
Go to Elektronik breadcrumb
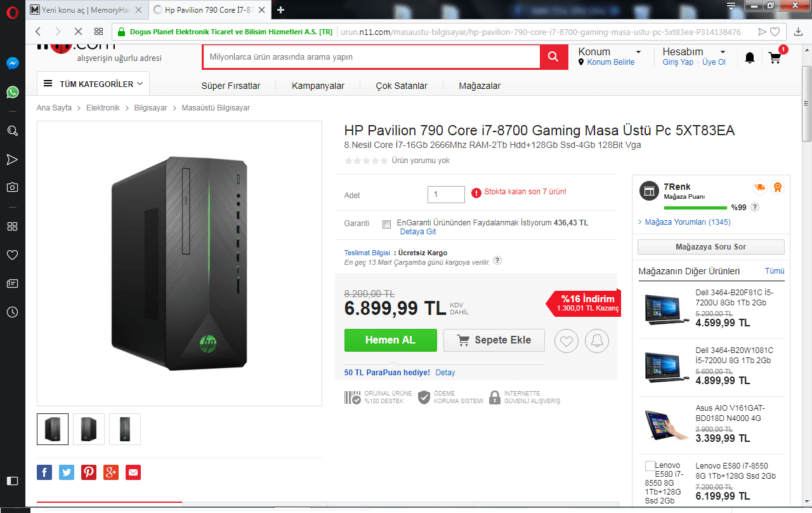(103, 108)
